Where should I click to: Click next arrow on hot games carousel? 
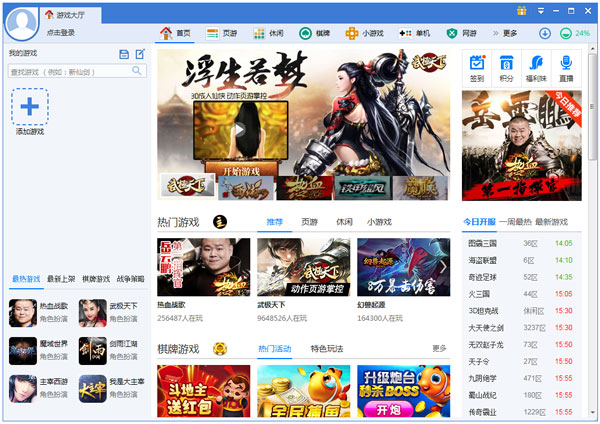444,267
